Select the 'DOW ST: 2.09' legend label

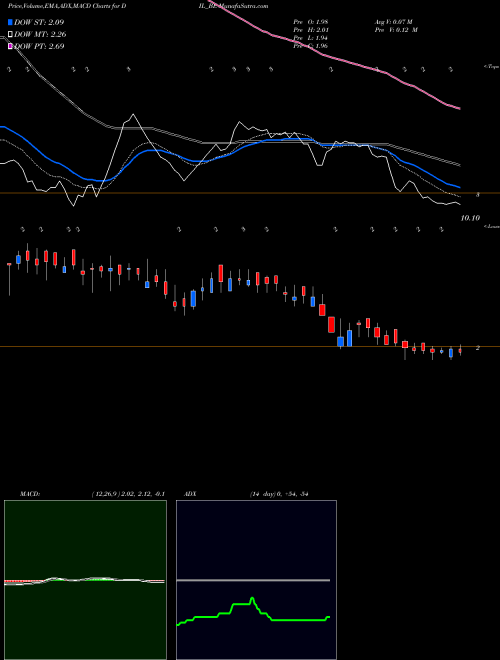pyautogui.click(x=39, y=22)
